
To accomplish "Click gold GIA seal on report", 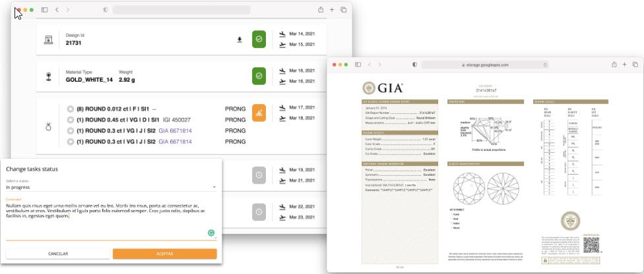I will pyautogui.click(x=571, y=221).
